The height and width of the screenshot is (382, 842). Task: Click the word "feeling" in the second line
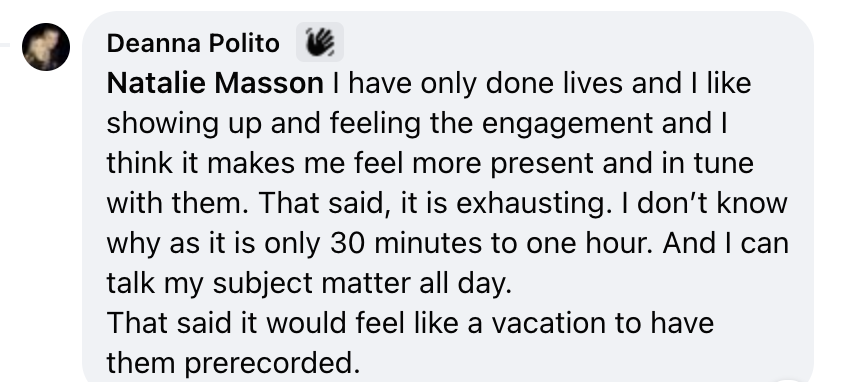(x=375, y=125)
